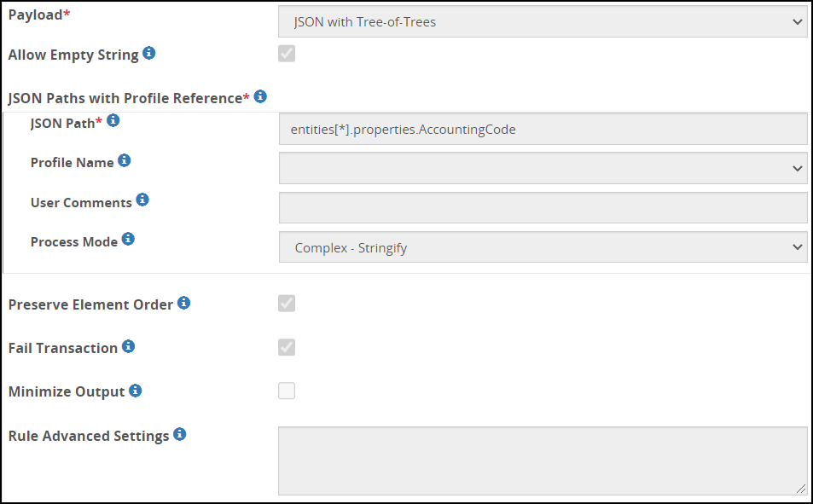
Task: Toggle Preserve Element Order checkbox
Action: pos(287,304)
